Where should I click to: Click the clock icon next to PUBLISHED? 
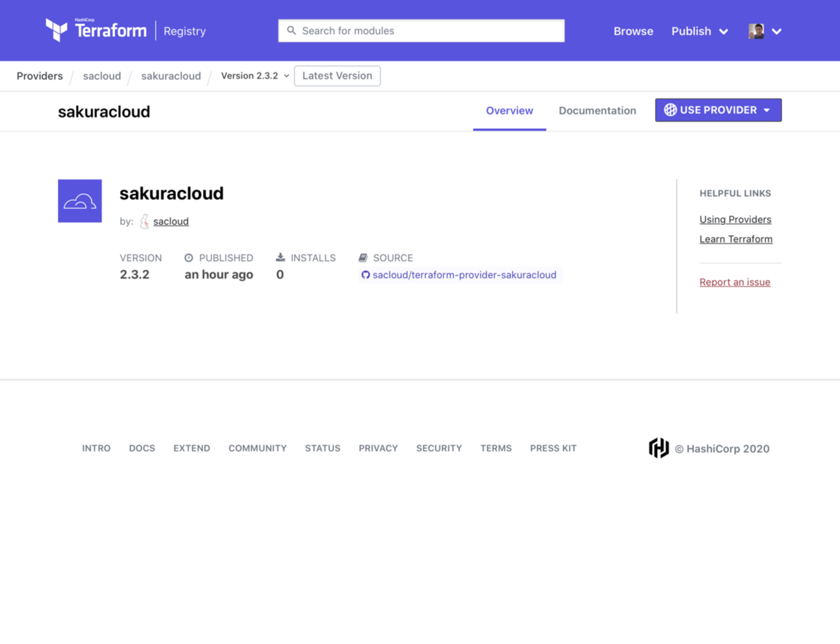189,258
